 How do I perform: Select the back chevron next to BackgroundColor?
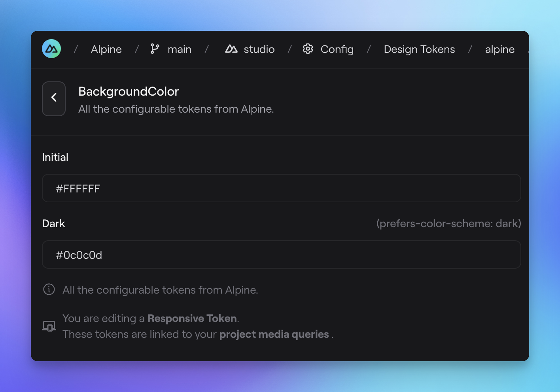pyautogui.click(x=54, y=97)
